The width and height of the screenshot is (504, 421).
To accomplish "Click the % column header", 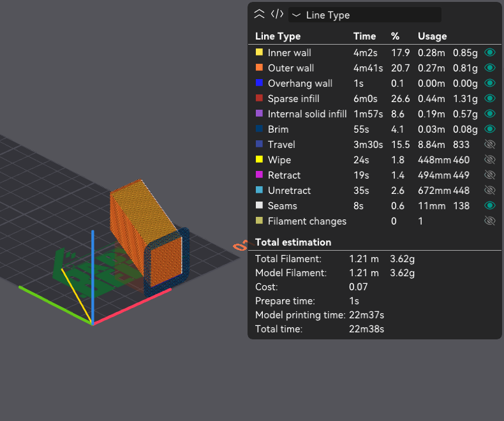I will 395,36.
